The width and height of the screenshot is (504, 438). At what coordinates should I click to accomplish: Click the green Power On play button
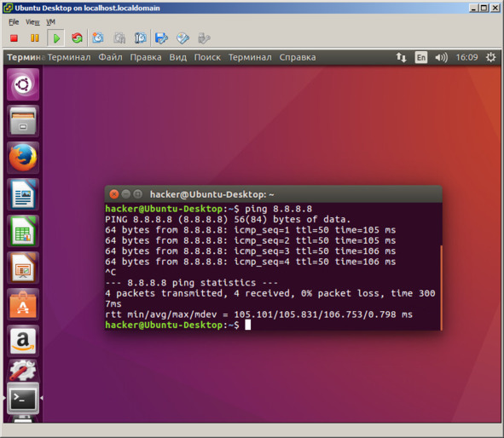(x=56, y=38)
